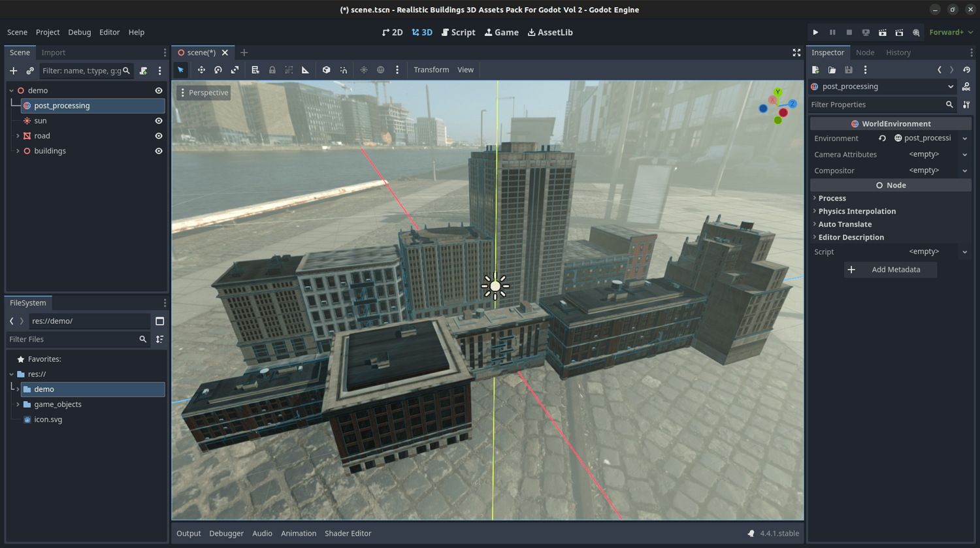980x548 pixels.
Task: Open selectable nodes list tool
Action: tap(255, 70)
